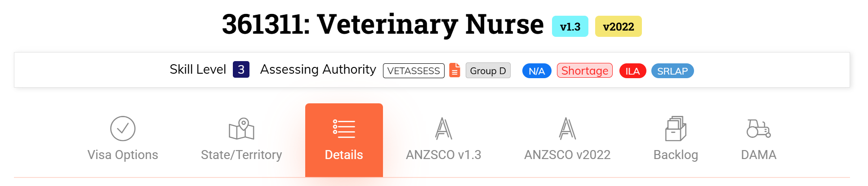Click the SRLAP badge

coord(672,71)
